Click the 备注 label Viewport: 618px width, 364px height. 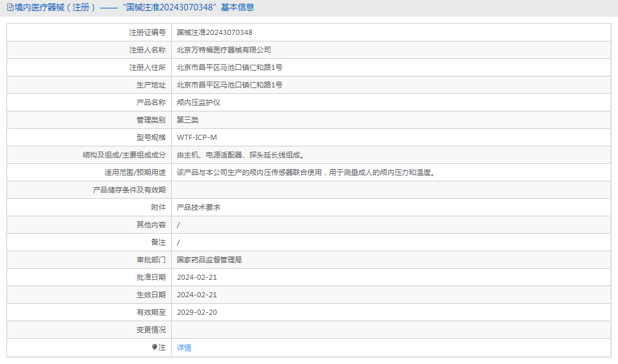[x=159, y=242]
